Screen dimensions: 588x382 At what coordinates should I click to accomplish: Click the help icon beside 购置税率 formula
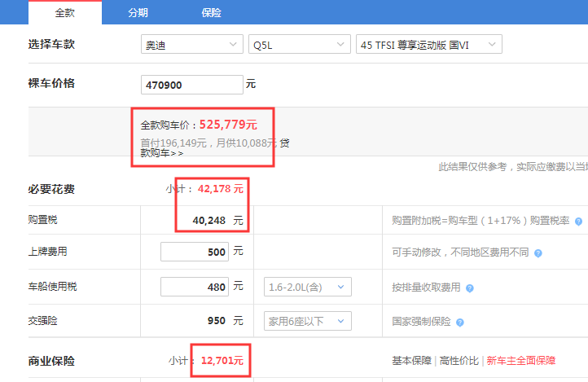pos(578,222)
